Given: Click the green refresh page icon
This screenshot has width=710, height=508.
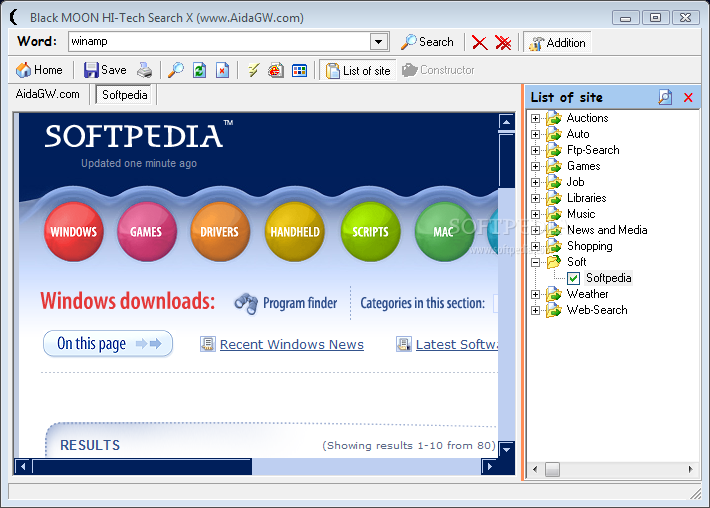Looking at the screenshot, I should coord(199,70).
